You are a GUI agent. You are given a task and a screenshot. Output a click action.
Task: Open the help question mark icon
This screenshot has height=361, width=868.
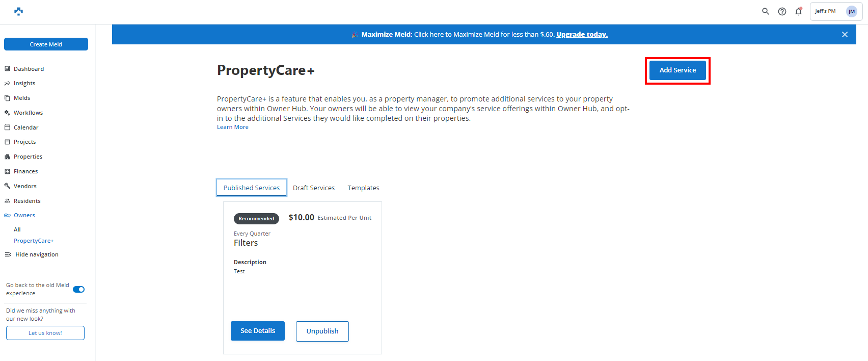(x=782, y=11)
